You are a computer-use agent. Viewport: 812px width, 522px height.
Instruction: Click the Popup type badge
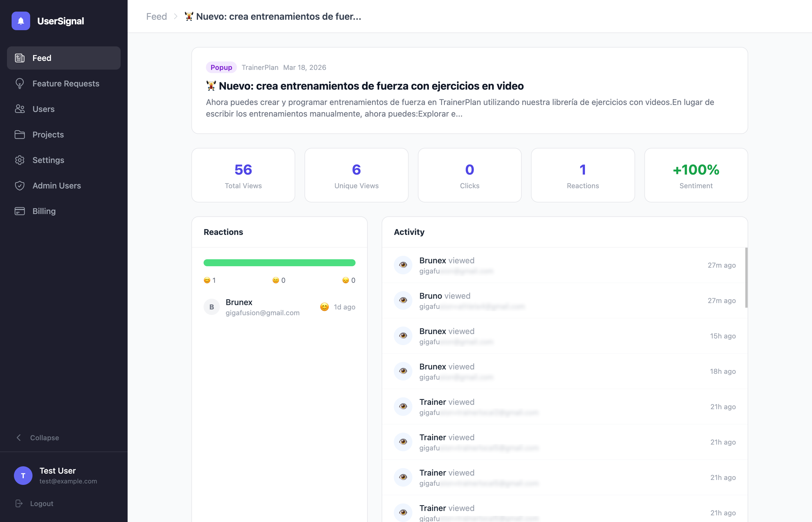[221, 67]
